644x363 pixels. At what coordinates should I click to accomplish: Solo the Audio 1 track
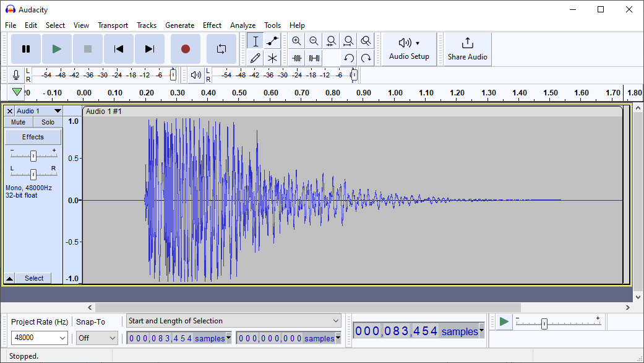[48, 122]
